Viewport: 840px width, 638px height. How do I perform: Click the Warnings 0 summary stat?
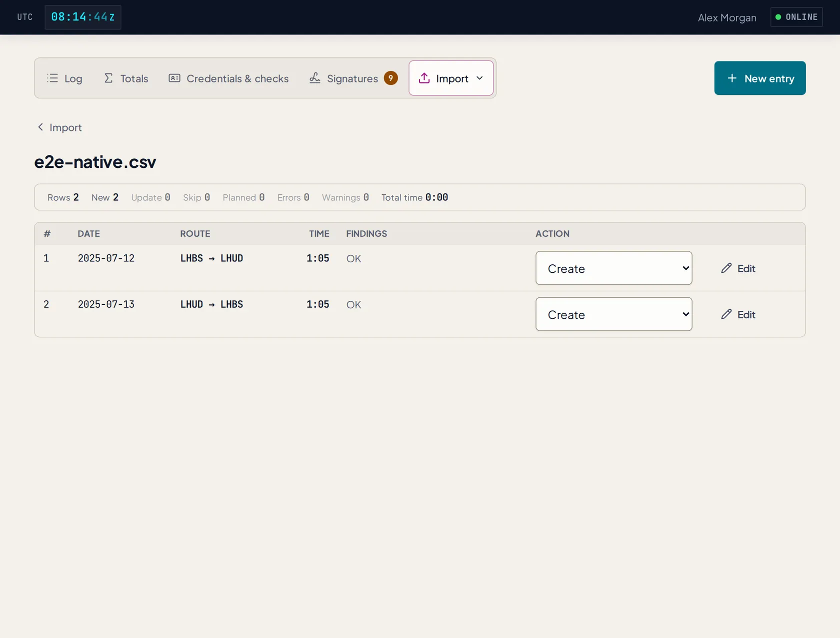(x=345, y=197)
